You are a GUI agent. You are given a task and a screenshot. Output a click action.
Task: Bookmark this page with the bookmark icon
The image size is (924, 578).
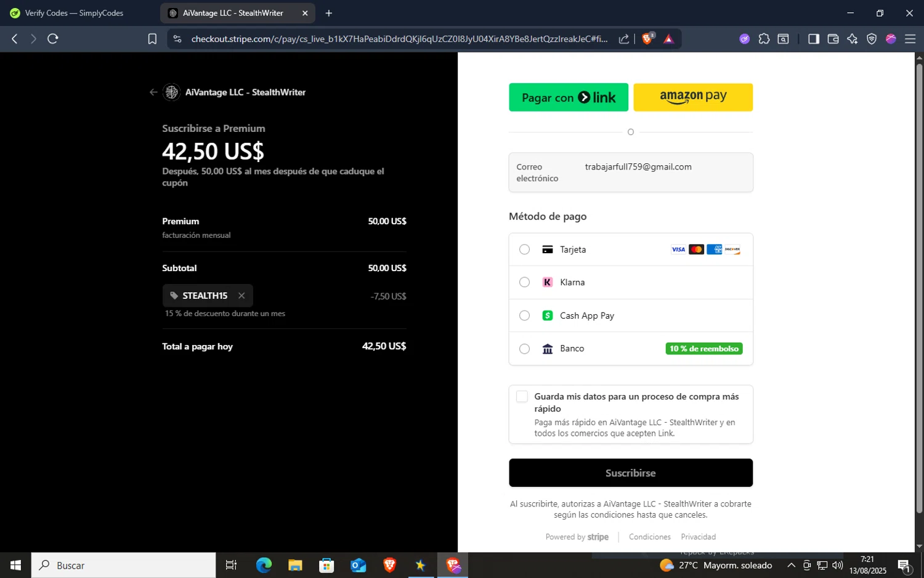coord(152,39)
